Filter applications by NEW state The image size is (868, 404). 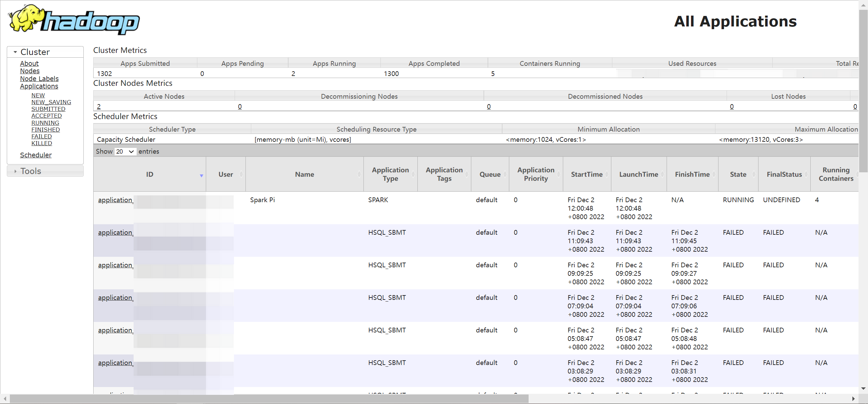tap(38, 95)
